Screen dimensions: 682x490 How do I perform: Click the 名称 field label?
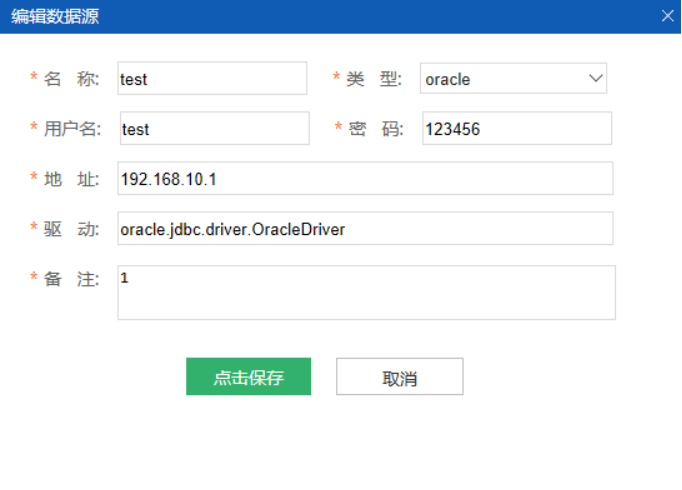tap(71, 79)
